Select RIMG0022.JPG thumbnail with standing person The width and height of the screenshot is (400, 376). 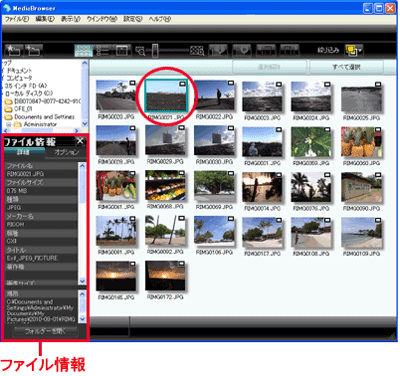214,95
